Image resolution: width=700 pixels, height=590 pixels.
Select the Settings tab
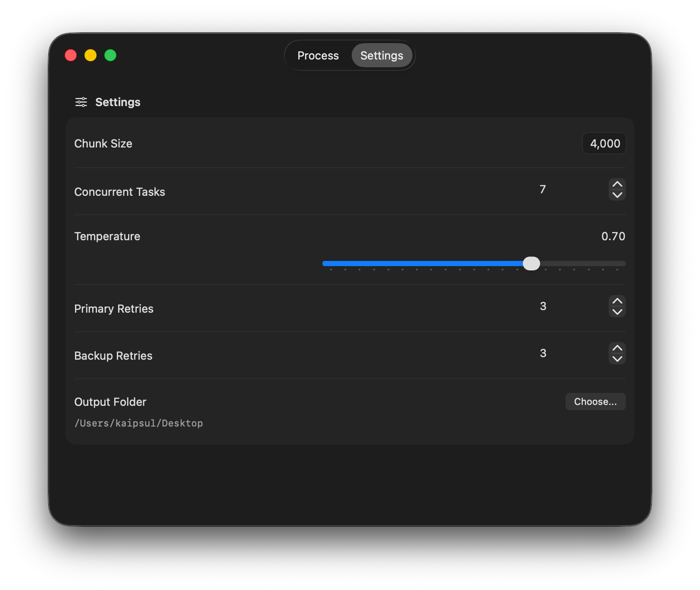coord(381,55)
